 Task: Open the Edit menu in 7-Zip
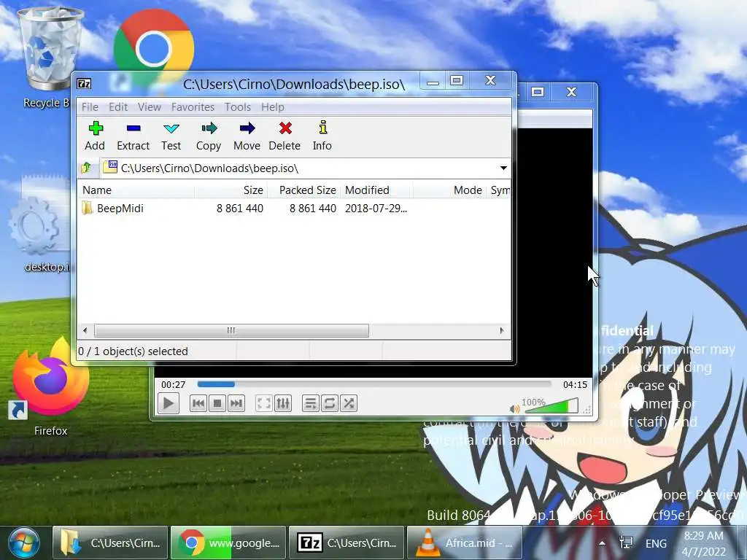coord(118,107)
